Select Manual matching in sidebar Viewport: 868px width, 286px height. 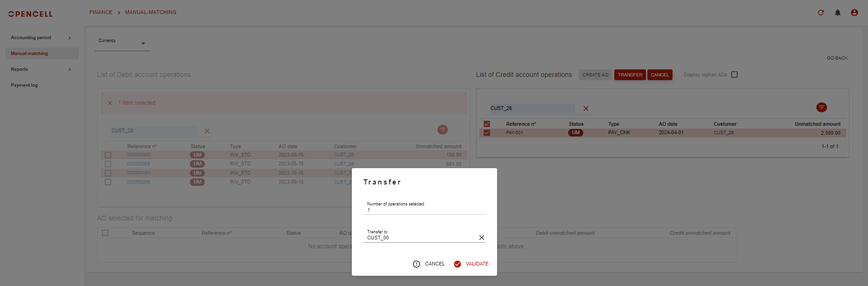pos(29,54)
